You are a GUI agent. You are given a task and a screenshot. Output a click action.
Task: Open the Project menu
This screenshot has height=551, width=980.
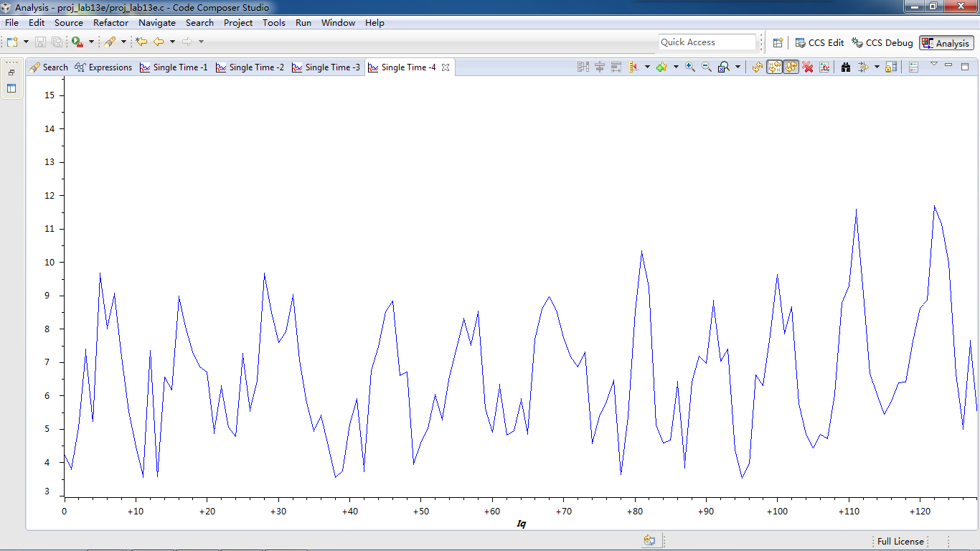(238, 22)
